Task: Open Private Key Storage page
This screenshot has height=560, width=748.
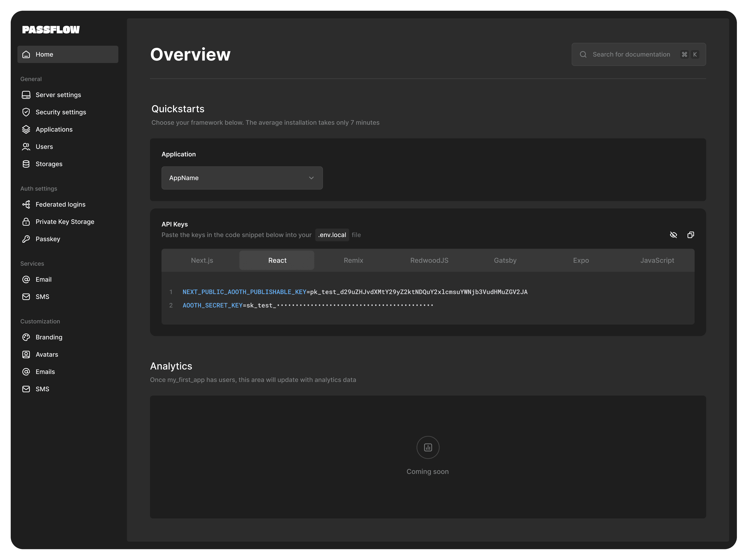Action: (65, 222)
